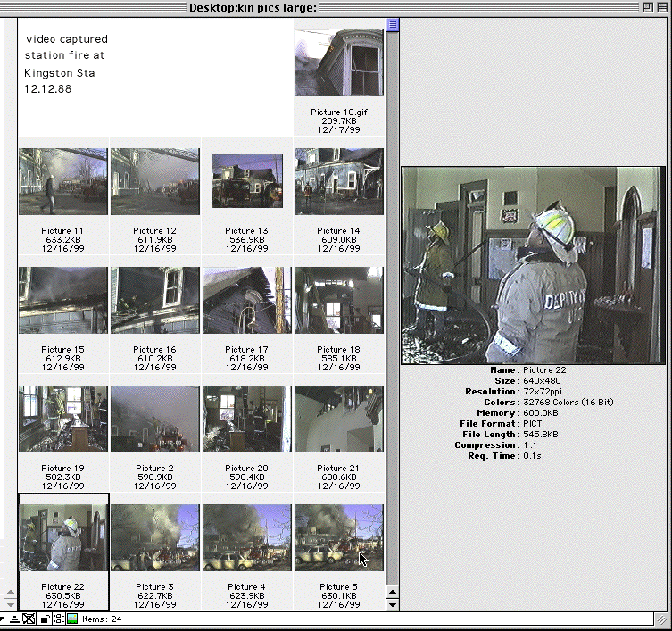Screen dimensions: 672x631
Task: Select the Picture 13 thumbnail
Action: click(246, 181)
